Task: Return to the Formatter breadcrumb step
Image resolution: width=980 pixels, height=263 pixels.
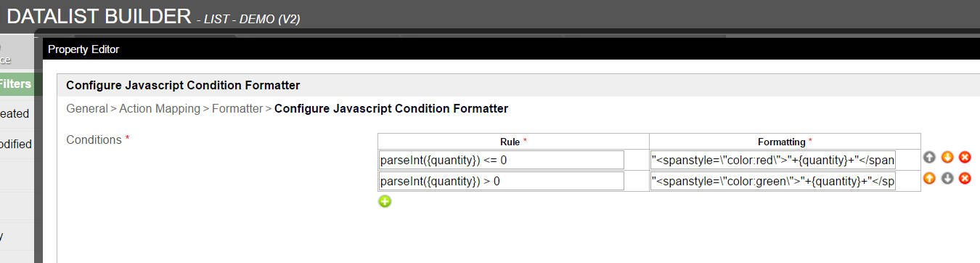Action: 237,108
